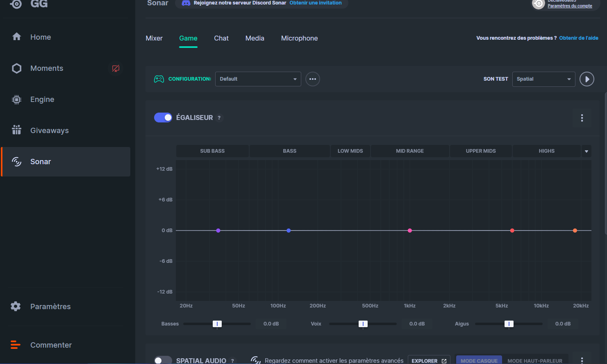
Task: Switch to the Mixer tab
Action: click(154, 38)
